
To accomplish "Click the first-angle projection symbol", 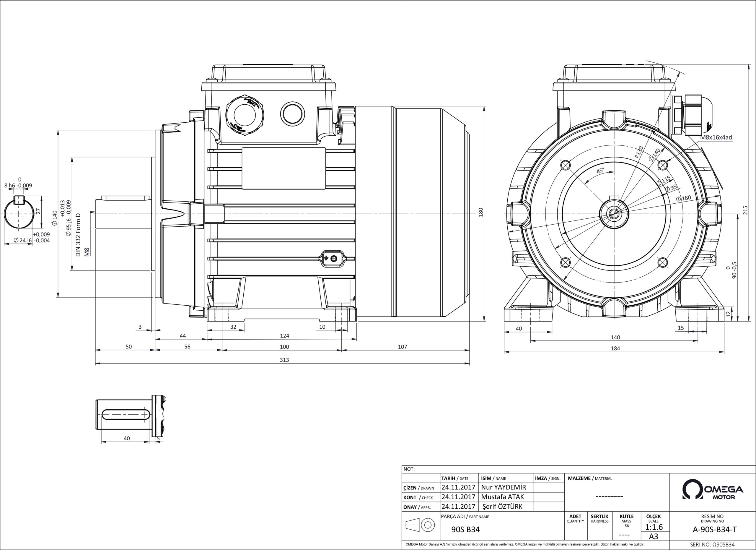I will point(421,525).
